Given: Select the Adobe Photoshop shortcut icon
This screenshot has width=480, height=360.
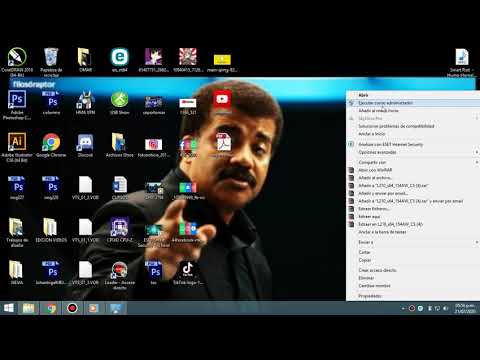Looking at the screenshot, I should [x=17, y=100].
